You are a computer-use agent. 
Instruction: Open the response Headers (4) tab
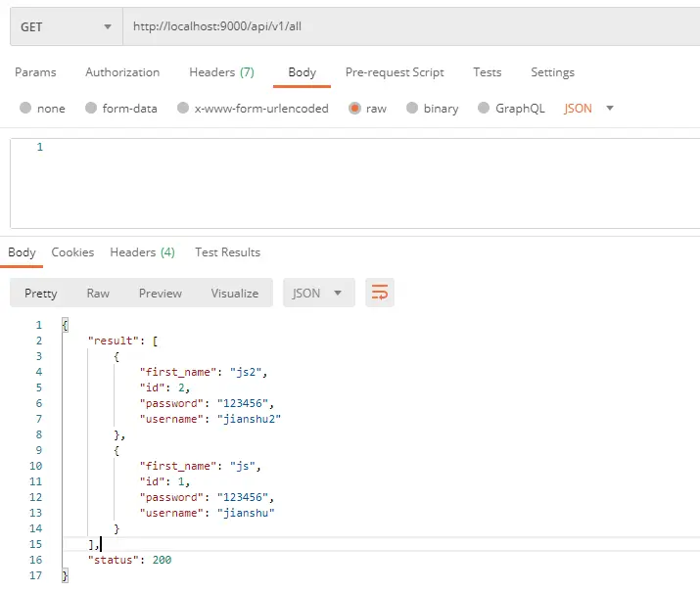point(142,252)
